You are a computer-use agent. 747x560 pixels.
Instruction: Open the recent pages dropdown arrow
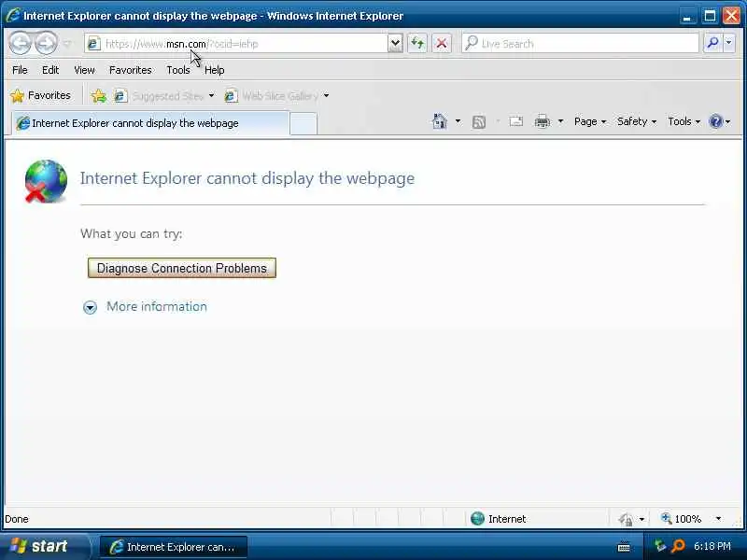point(67,44)
